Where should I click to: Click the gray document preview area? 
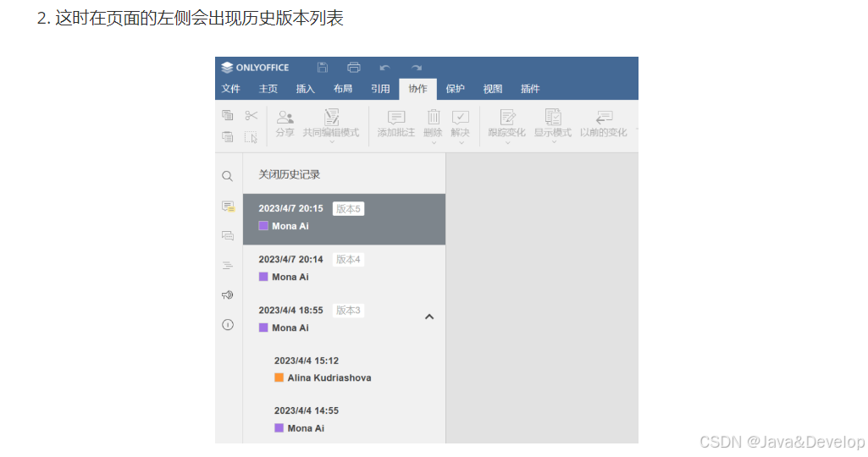(x=542, y=298)
